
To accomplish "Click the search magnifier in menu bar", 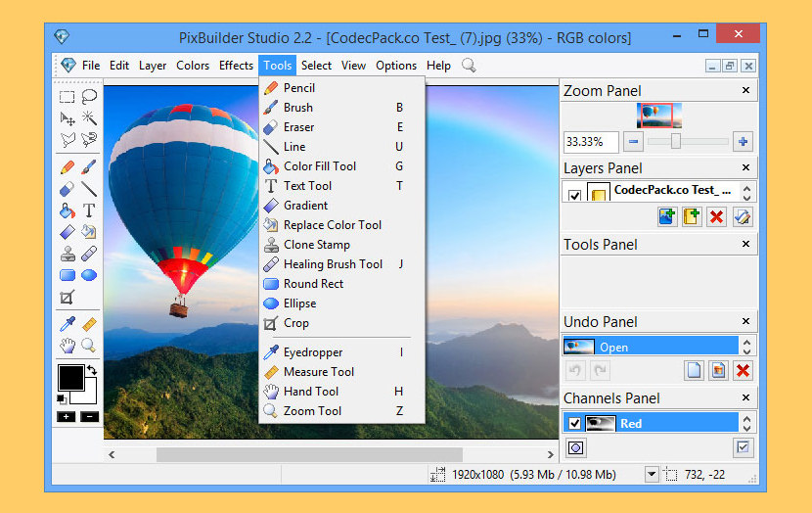I will pyautogui.click(x=469, y=66).
